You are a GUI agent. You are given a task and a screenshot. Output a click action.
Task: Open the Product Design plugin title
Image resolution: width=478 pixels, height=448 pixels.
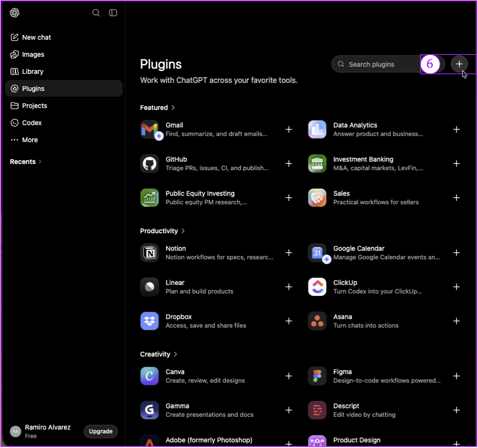pos(357,440)
